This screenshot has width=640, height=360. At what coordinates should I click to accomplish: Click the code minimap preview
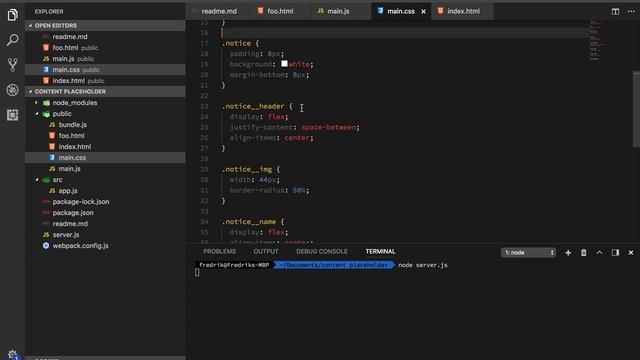(598, 41)
